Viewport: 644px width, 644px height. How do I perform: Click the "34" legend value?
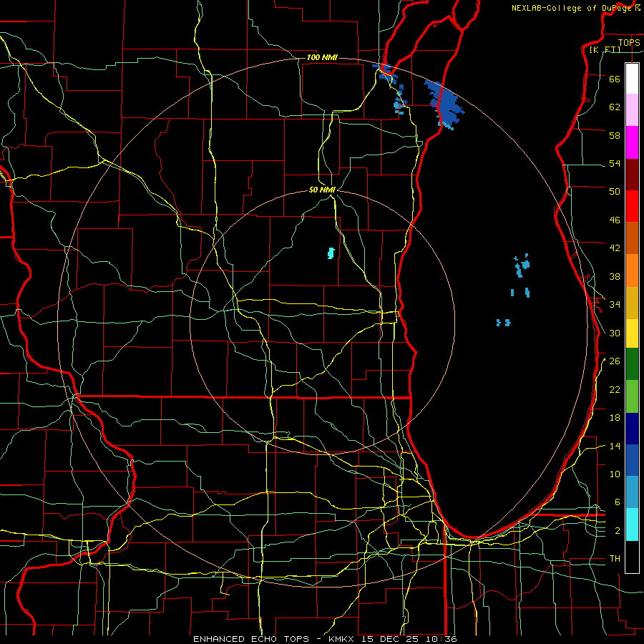[x=615, y=305]
